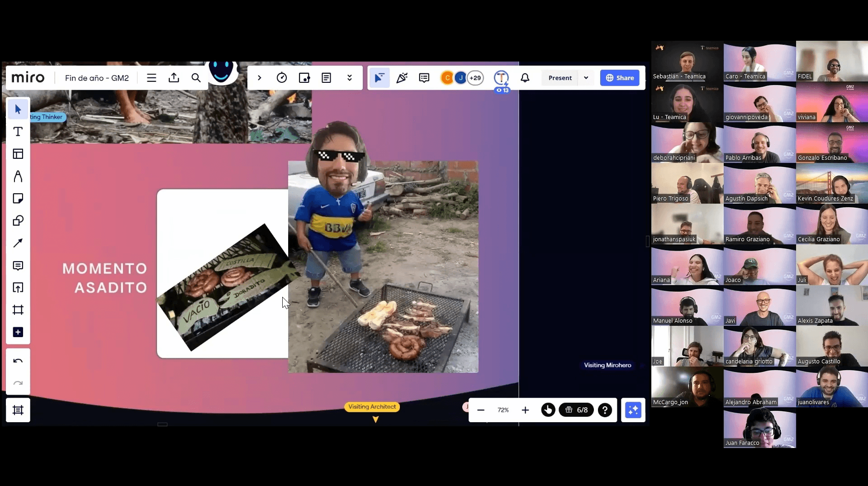Zoom in with the plus button

tap(525, 410)
